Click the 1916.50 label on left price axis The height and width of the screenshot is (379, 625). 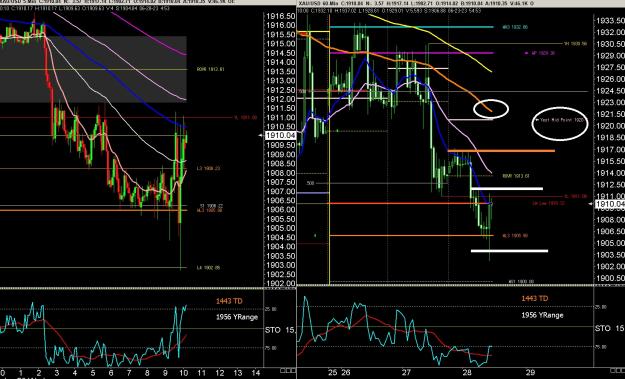(281, 16)
